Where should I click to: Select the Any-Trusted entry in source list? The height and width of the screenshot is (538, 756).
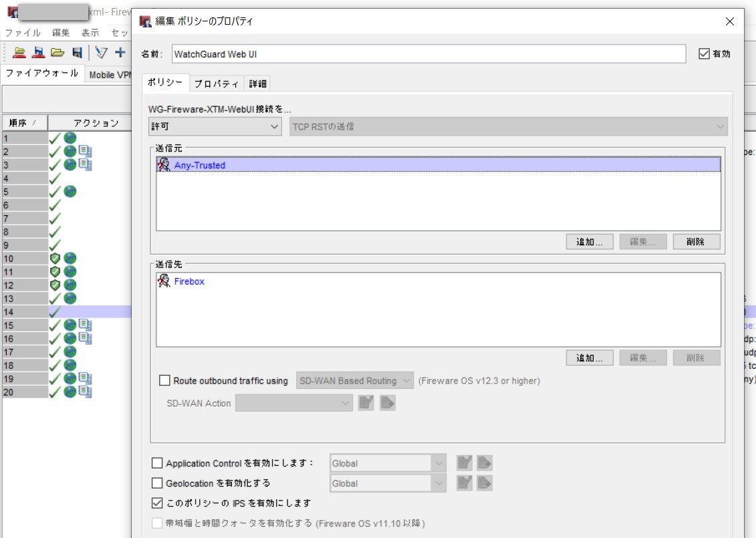point(438,165)
